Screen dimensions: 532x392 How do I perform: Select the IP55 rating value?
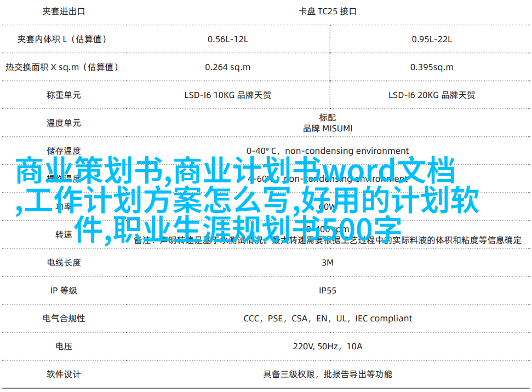click(328, 290)
